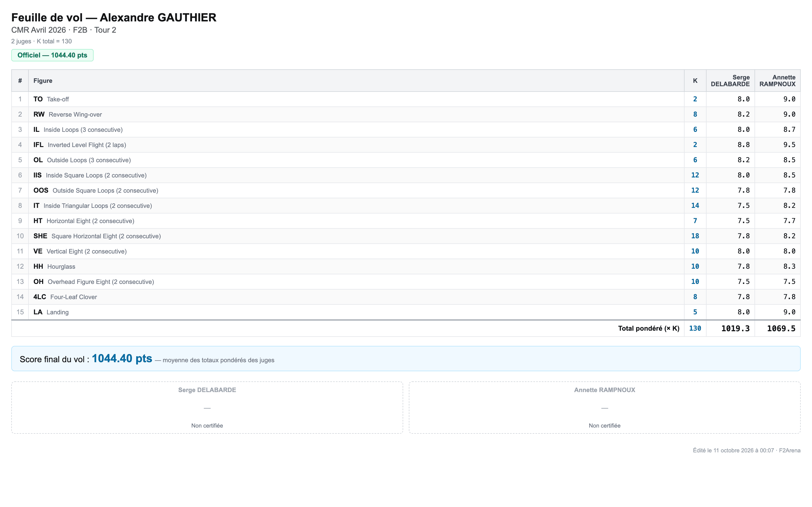The height and width of the screenshot is (507, 812).
Task: Click Annette's Landing score 9.0
Action: click(789, 312)
